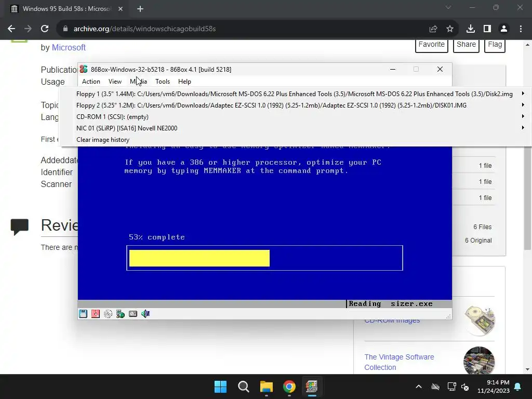This screenshot has width=532, height=399.
Task: Click Chrome icon in taskbar
Action: [289, 387]
